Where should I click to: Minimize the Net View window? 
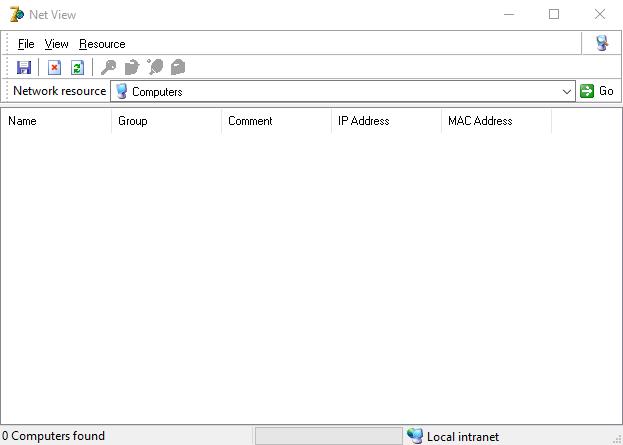509,14
